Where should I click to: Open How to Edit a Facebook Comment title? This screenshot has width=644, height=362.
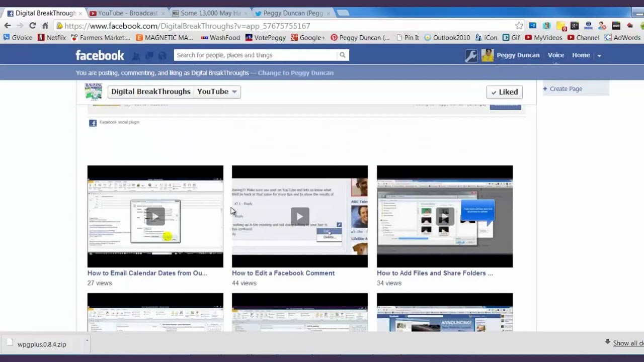283,273
